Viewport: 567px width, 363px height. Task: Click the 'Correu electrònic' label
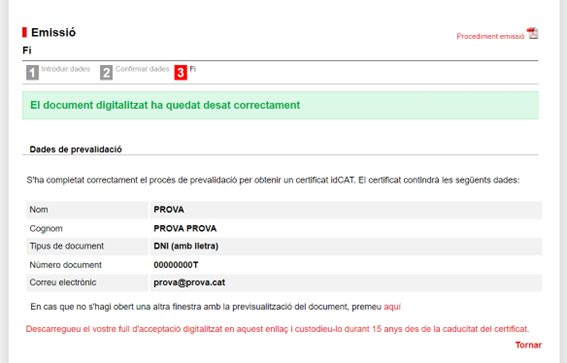click(x=63, y=282)
